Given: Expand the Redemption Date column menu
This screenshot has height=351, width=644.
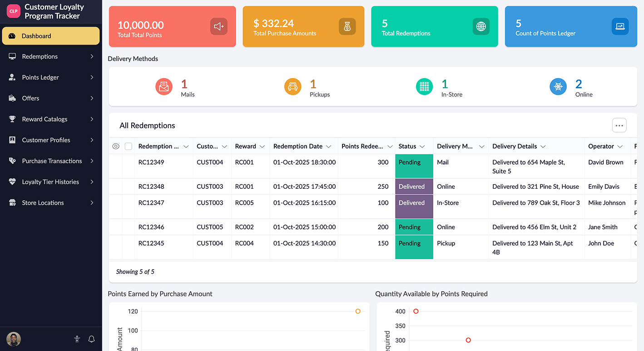Looking at the screenshot, I should (x=328, y=146).
